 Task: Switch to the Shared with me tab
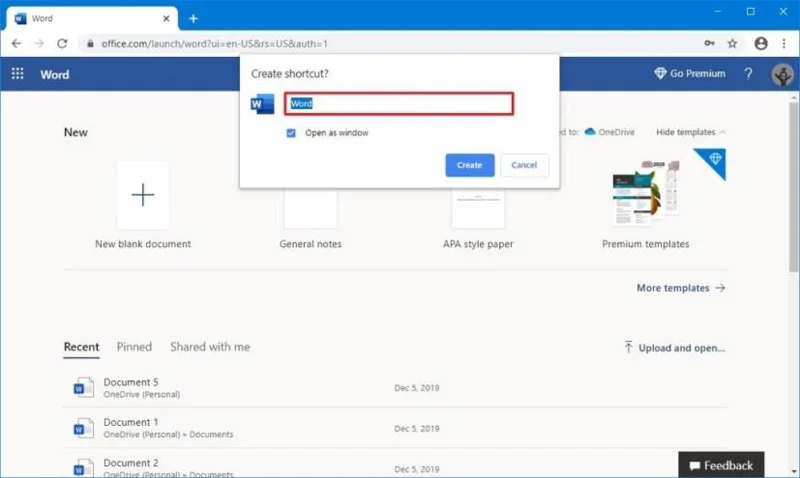pyautogui.click(x=210, y=347)
